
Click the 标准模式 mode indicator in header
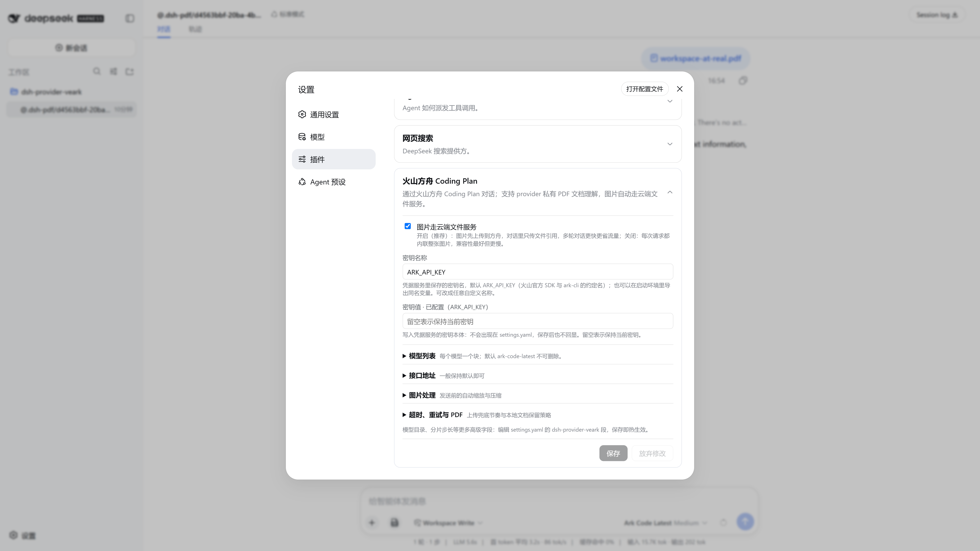288,15
